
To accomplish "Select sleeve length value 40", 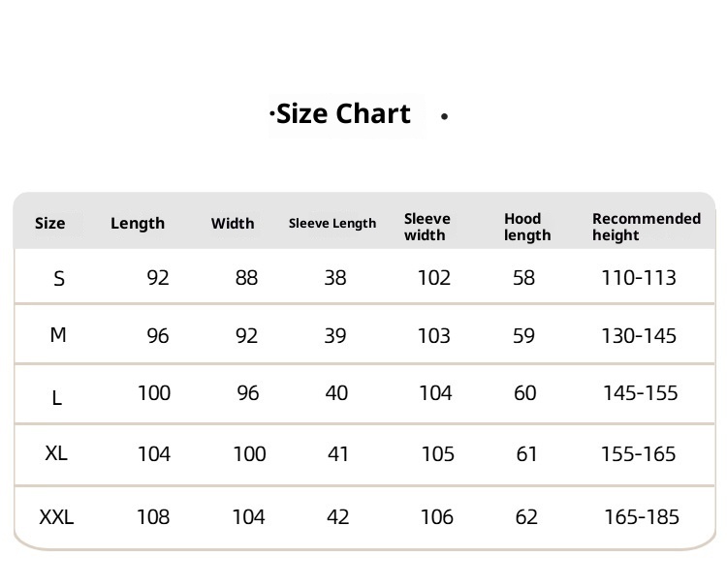I will click(x=336, y=393).
